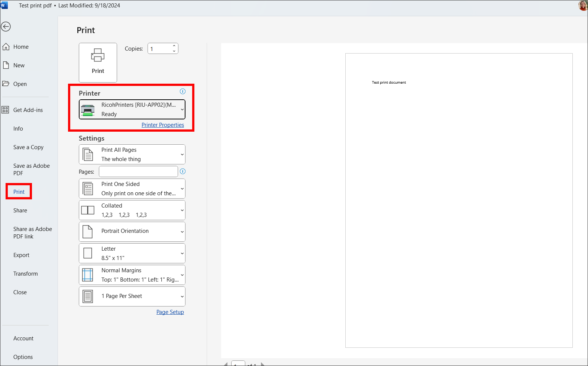Click the New document icon
Image resolution: width=588 pixels, height=366 pixels.
[x=6, y=65]
